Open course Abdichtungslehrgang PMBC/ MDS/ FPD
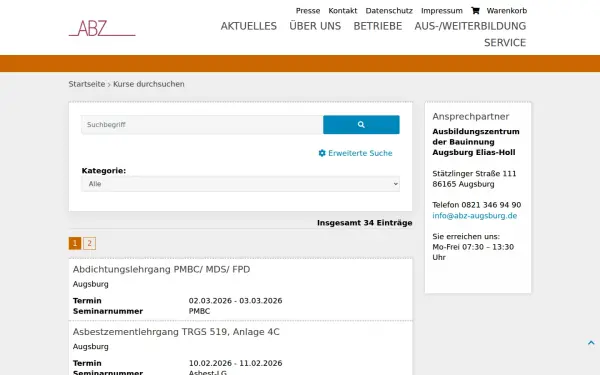Image resolution: width=600 pixels, height=375 pixels. tap(161, 269)
